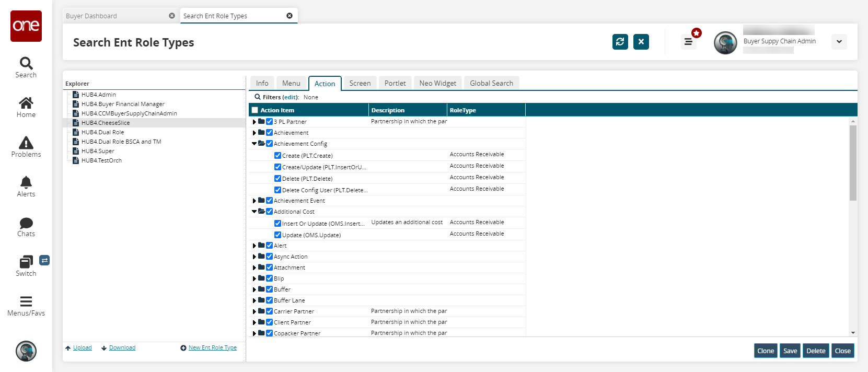Image resolution: width=868 pixels, height=372 pixels.
Task: Click the action list vertical scrollbar
Action: (x=853, y=163)
